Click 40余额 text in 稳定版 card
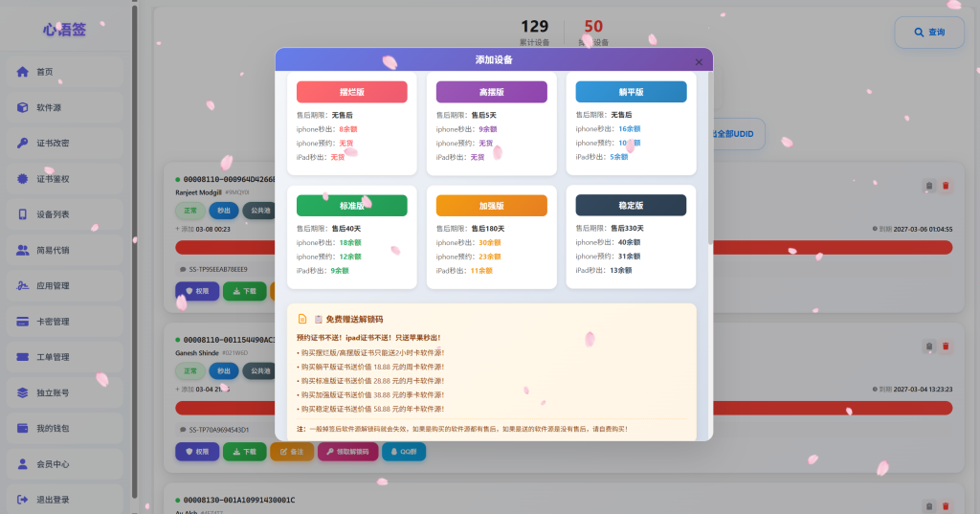This screenshot has width=980, height=514. 630,242
